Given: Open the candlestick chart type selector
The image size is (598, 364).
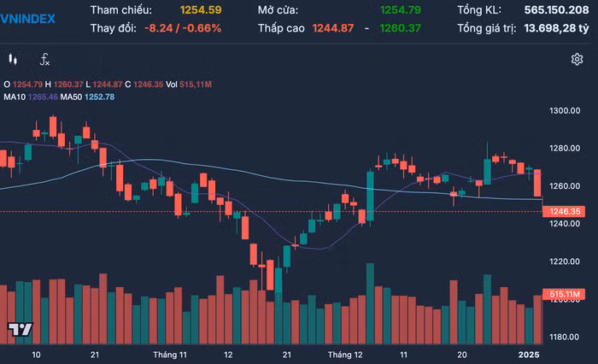Looking at the screenshot, I should click(x=13, y=60).
